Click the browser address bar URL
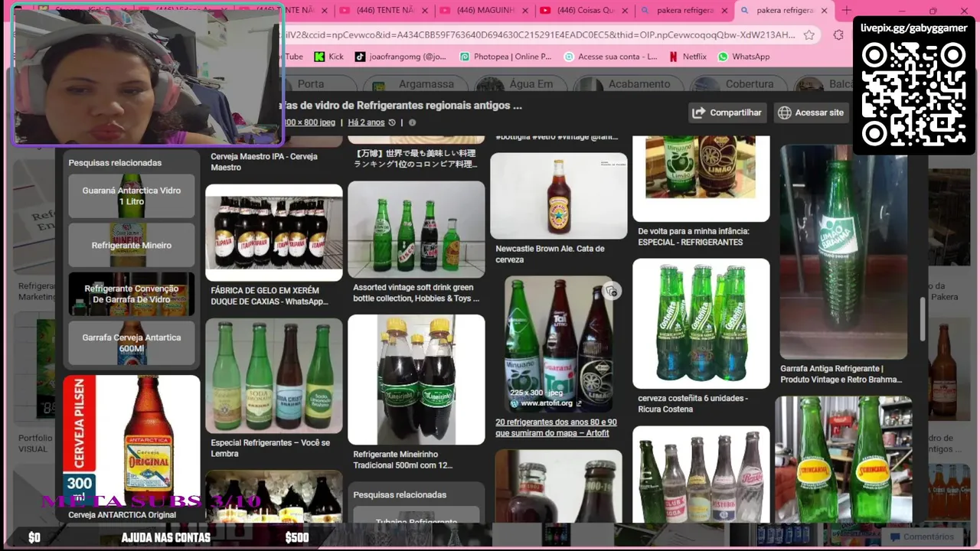 tap(540, 34)
